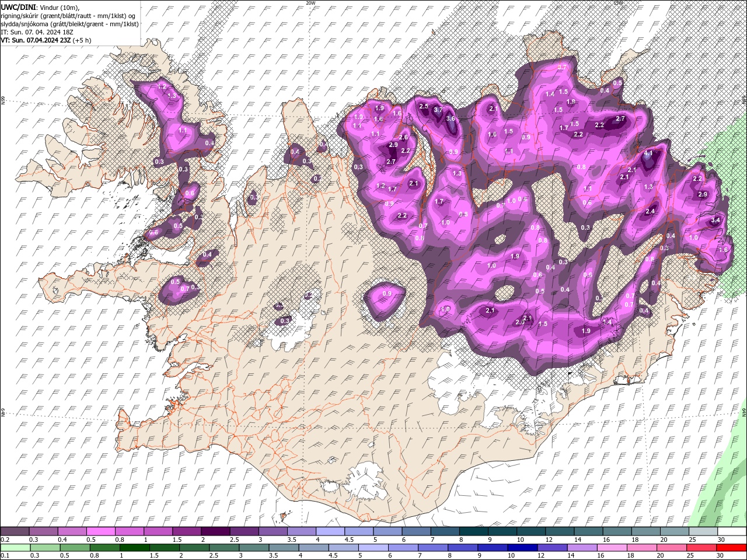Click the light periwinkle rain swatch labeled 5

tap(373, 548)
